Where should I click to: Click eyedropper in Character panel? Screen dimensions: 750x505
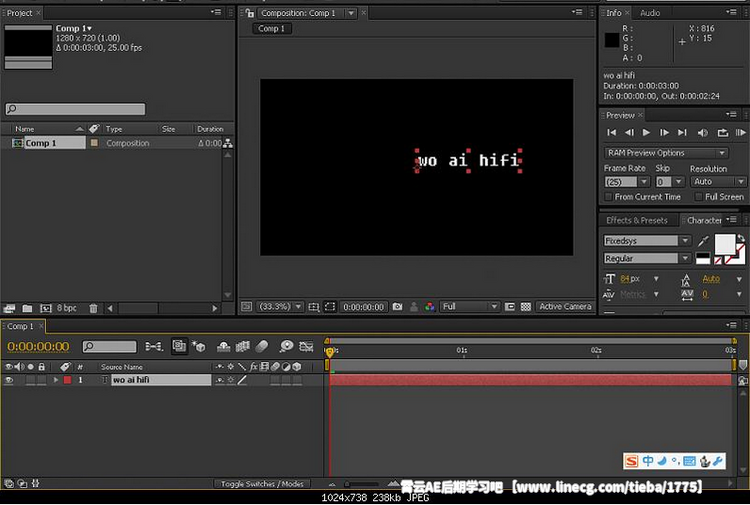click(x=703, y=241)
